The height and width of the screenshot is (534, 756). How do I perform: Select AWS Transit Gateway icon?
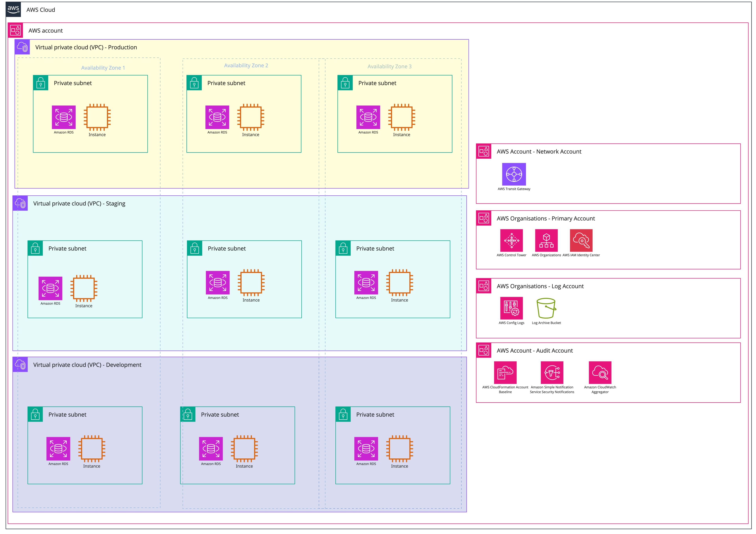tap(514, 174)
